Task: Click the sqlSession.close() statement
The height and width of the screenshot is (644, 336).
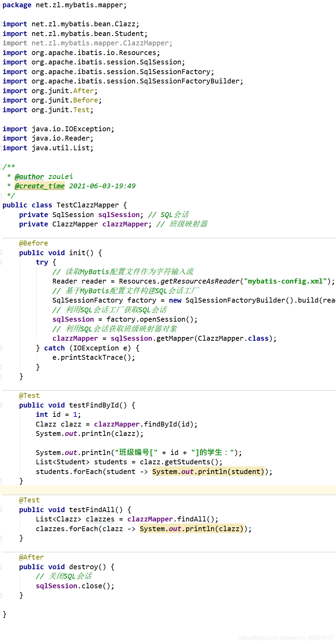Action: point(75,586)
